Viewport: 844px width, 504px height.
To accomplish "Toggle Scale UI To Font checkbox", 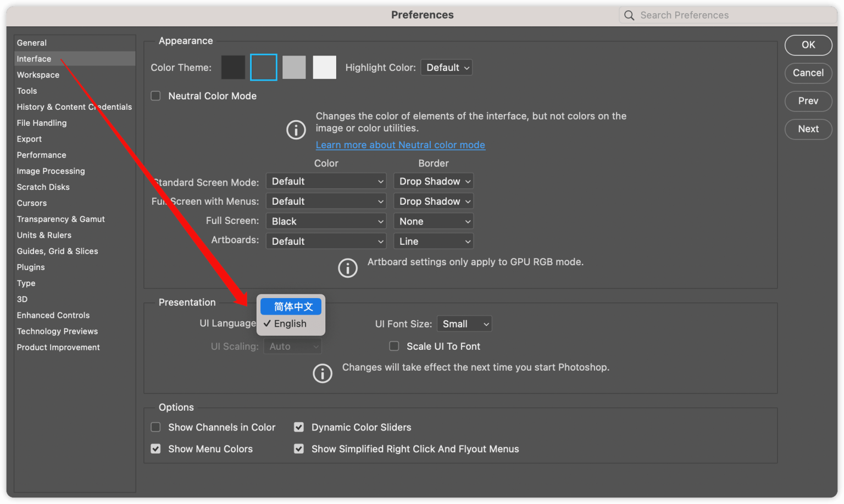I will [394, 346].
